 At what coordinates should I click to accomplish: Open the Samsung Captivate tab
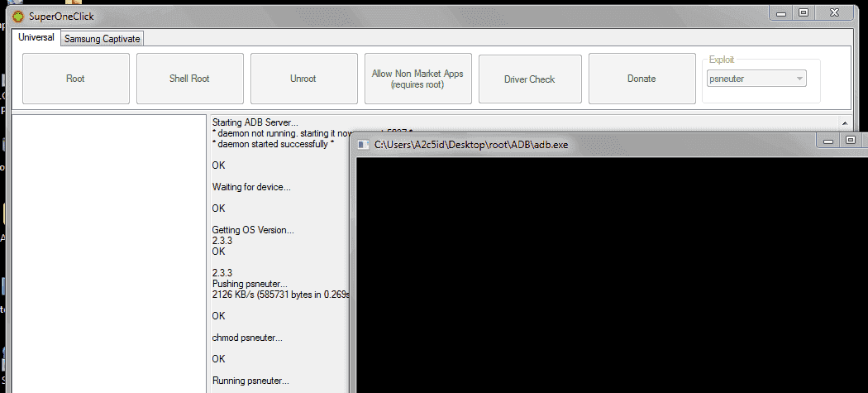[102, 39]
